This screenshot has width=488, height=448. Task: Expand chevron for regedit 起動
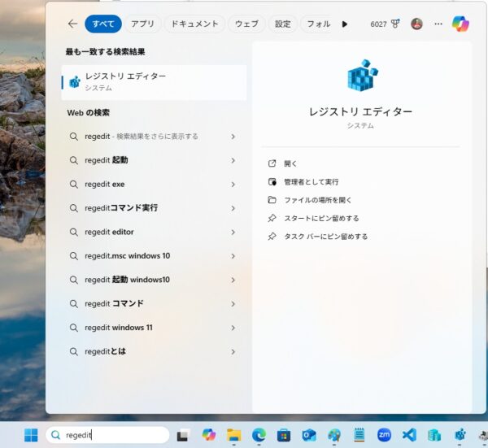tap(233, 160)
